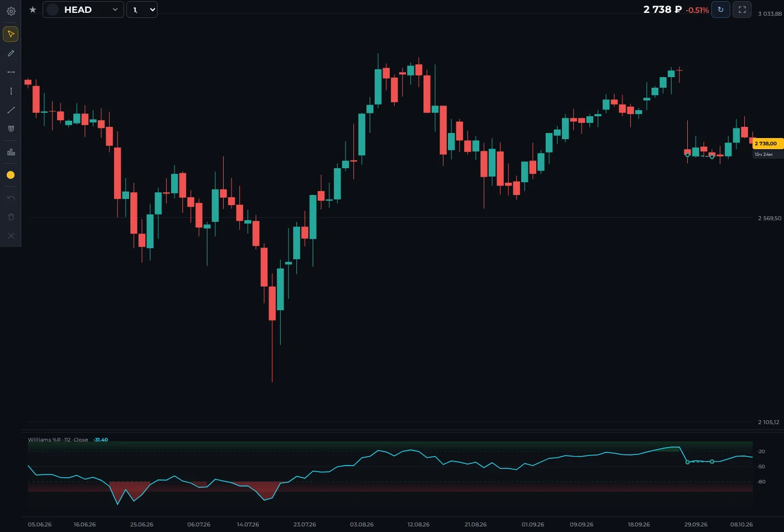Screen dimensions: 784x532
Task: Click the 2 738,00 current price tag
Action: [767, 144]
